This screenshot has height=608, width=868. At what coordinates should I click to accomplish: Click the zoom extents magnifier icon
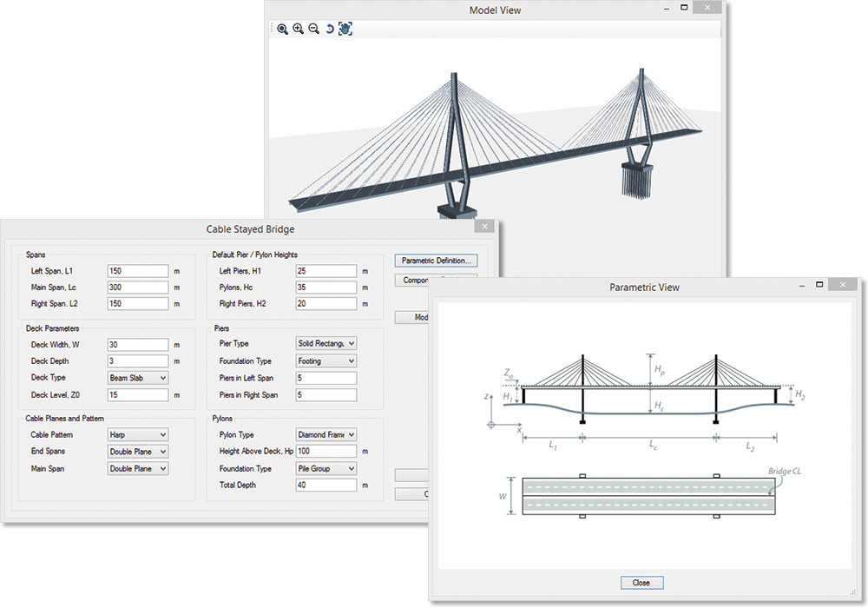tap(282, 29)
